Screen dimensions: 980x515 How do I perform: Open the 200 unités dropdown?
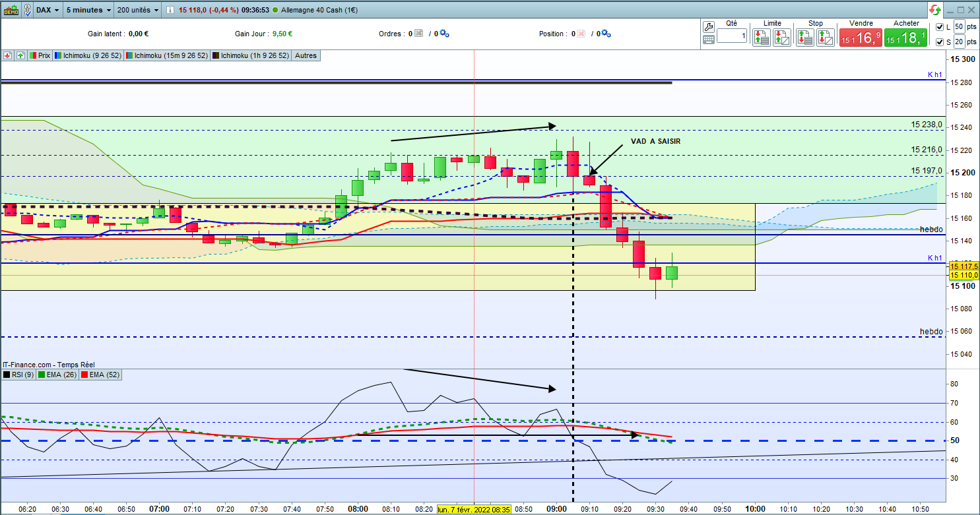pyautogui.click(x=139, y=11)
